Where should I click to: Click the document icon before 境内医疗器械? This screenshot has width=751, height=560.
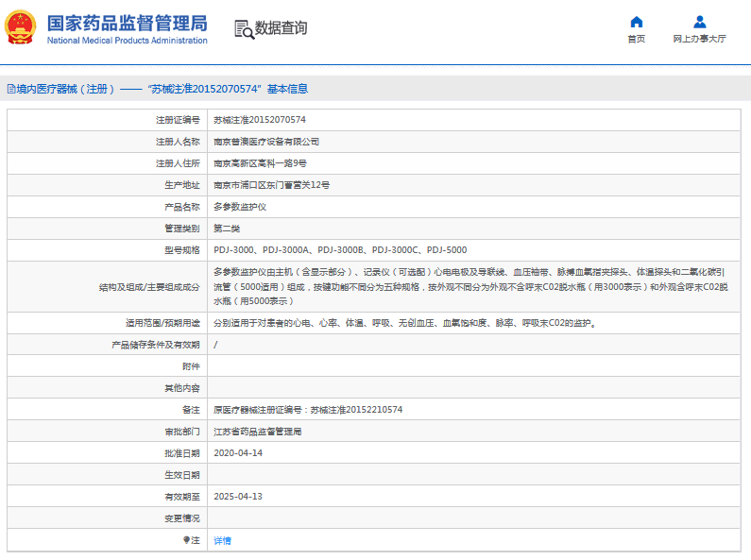[x=11, y=89]
